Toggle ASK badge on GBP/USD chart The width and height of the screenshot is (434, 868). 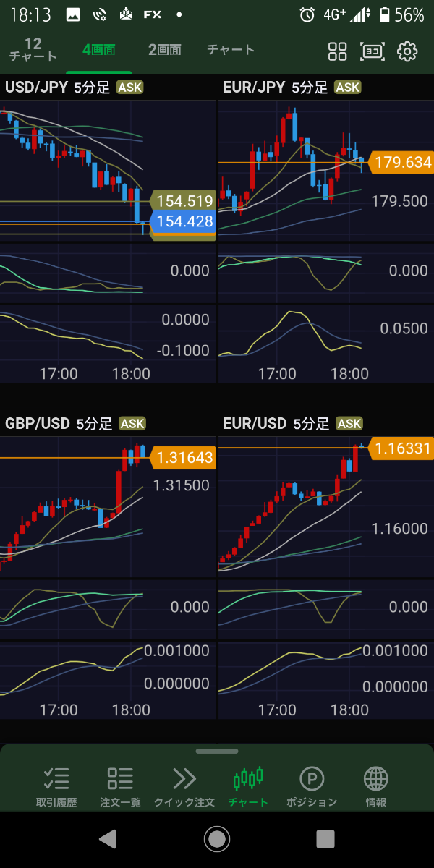tap(132, 424)
